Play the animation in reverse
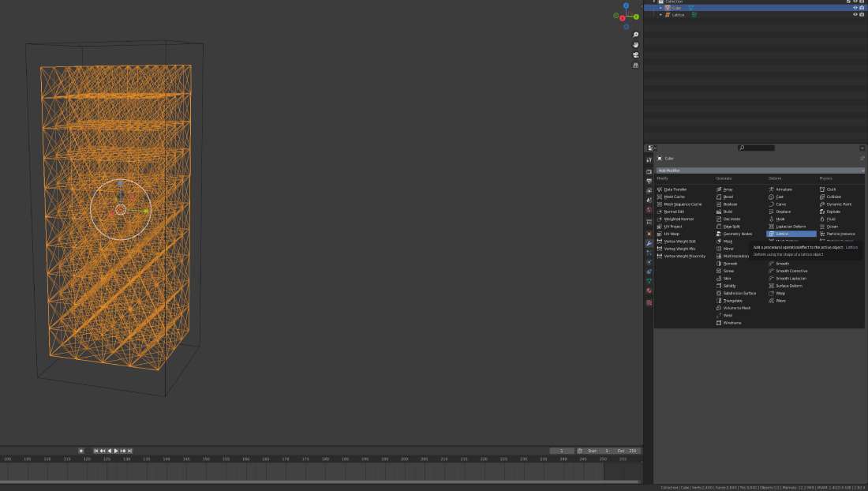 point(110,452)
